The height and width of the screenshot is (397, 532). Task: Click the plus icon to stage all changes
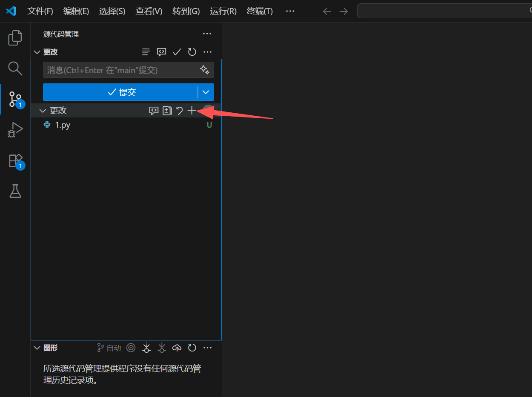coord(192,111)
